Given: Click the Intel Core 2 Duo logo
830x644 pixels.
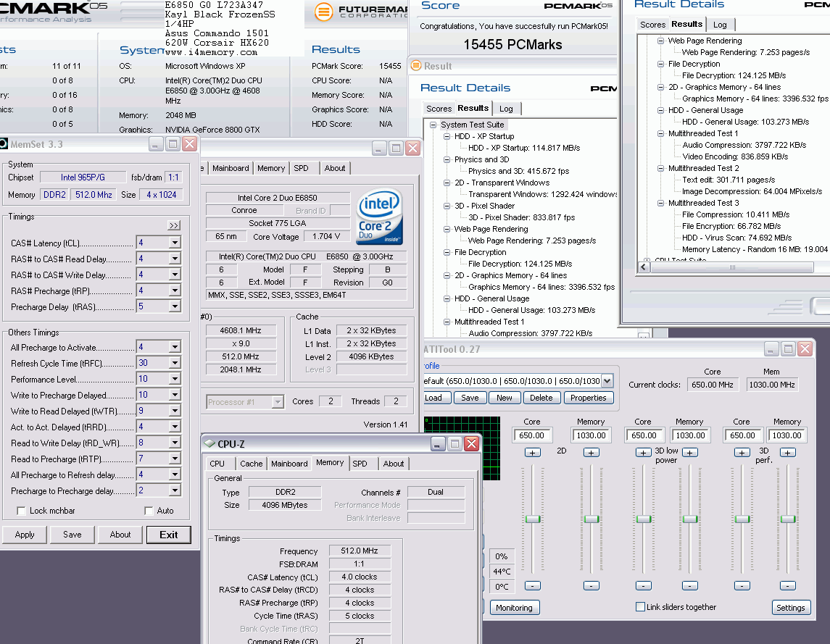Looking at the screenshot, I should point(379,217).
